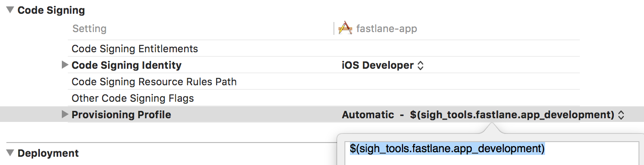
Task: Open the iOS Developer identity dropdown
Action: coord(382,66)
